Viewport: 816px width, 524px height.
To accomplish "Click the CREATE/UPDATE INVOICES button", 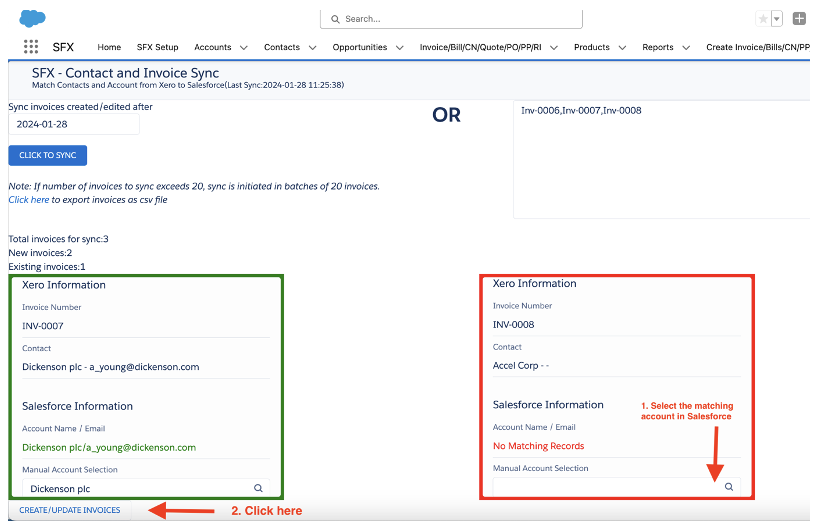I will pos(70,510).
